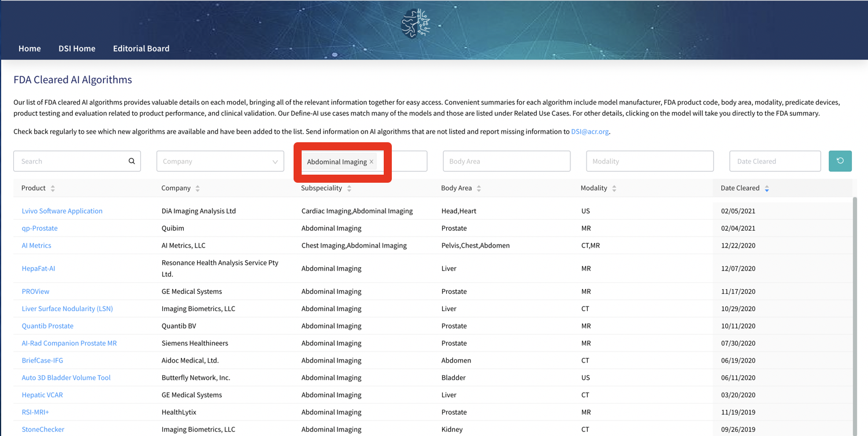Image resolution: width=868 pixels, height=436 pixels.
Task: Remove the Abdominal Imaging filter tag
Action: 372,162
